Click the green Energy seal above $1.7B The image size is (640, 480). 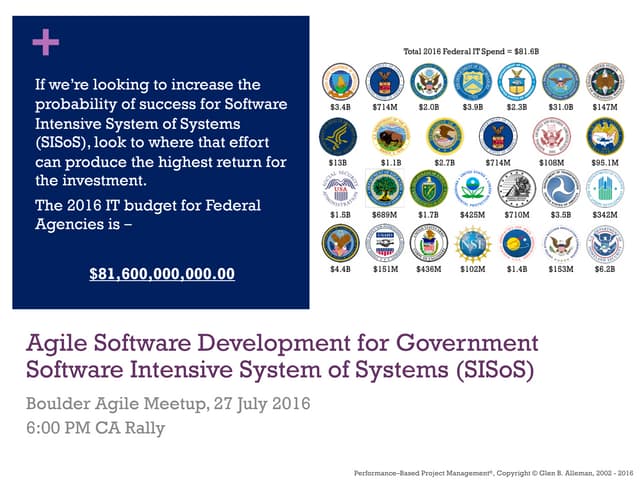coord(429,189)
